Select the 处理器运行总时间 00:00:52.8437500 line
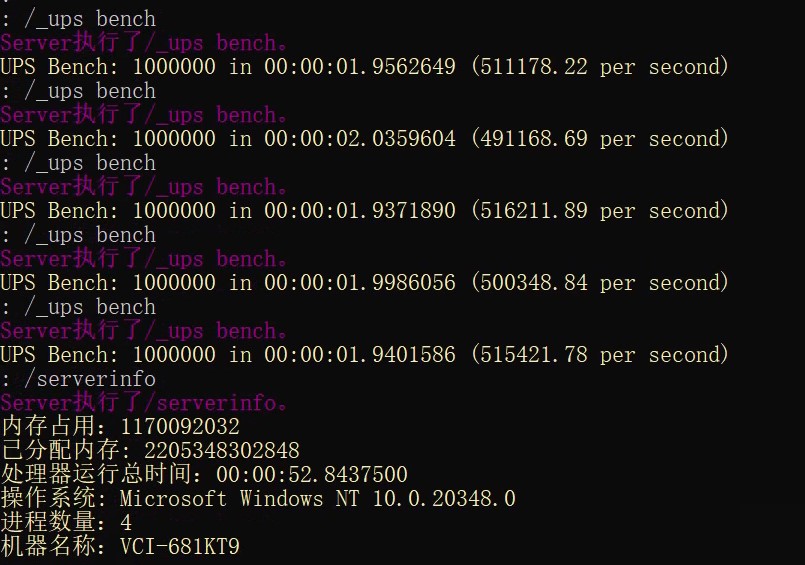805x565 pixels. pos(204,474)
